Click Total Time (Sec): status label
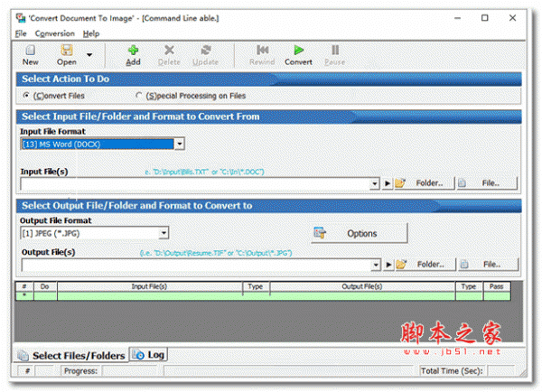542x392 pixels. 452,371
